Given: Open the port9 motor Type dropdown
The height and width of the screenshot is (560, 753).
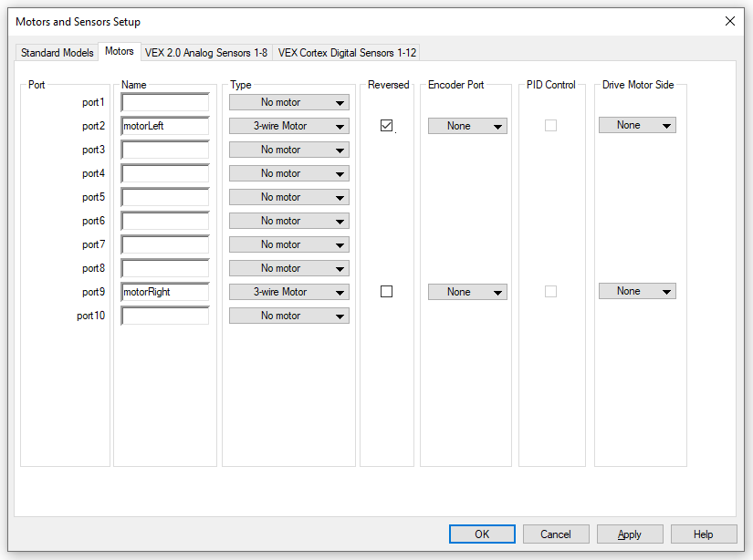Looking at the screenshot, I should [x=289, y=292].
